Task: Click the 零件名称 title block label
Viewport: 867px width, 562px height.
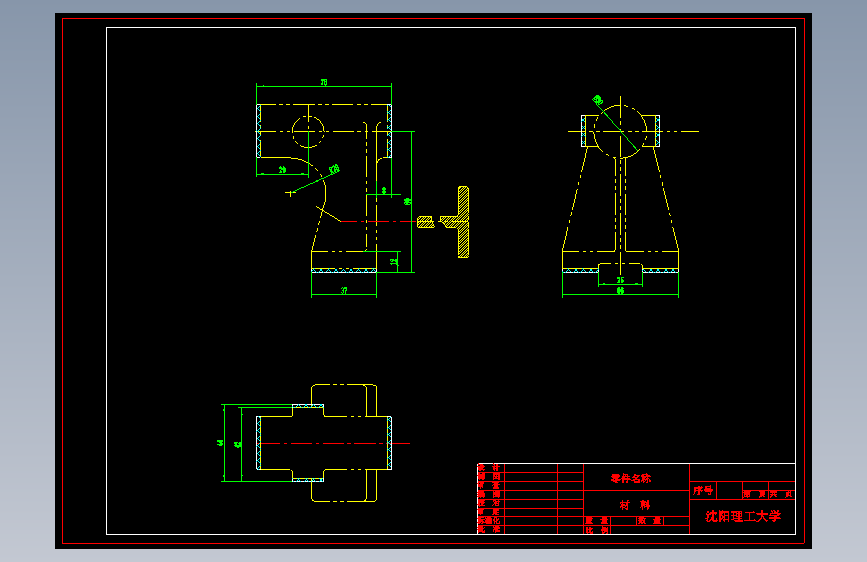Action: pyautogui.click(x=631, y=478)
